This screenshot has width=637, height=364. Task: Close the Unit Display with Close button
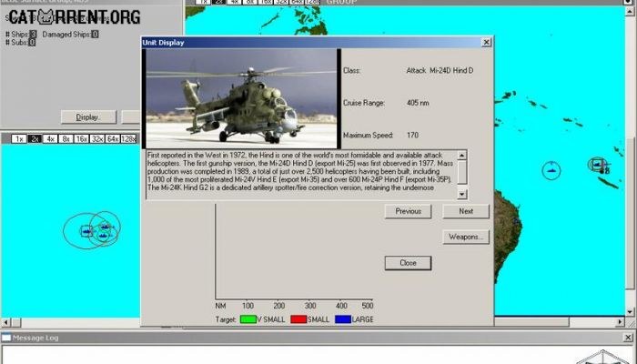(408, 263)
